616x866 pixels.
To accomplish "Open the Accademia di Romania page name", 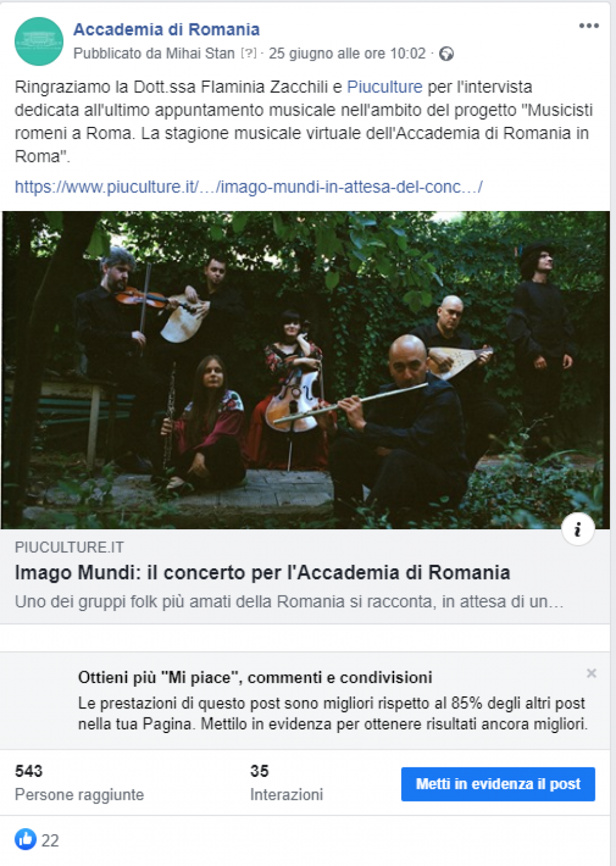I will tap(167, 29).
